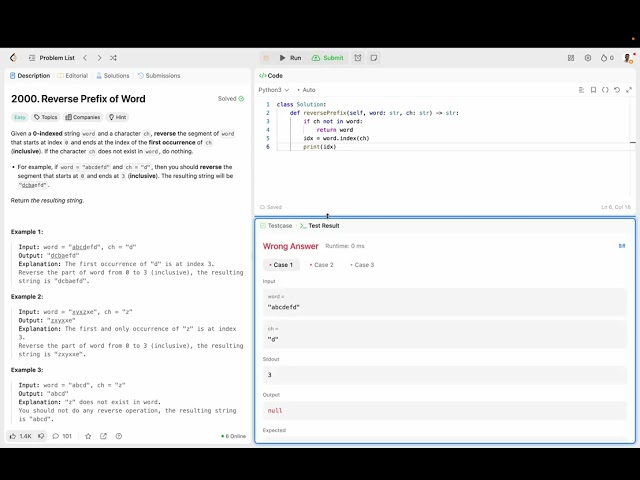This screenshot has width=640, height=480.
Task: Open the Python3 language dropdown
Action: click(273, 90)
